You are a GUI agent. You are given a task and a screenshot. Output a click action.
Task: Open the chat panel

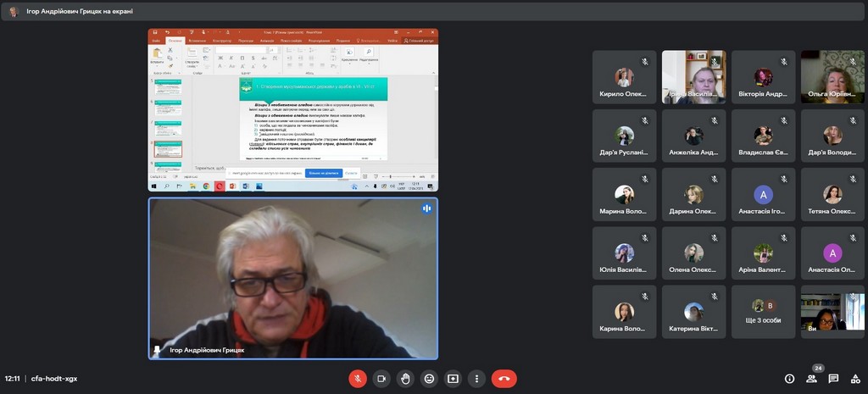(833, 379)
